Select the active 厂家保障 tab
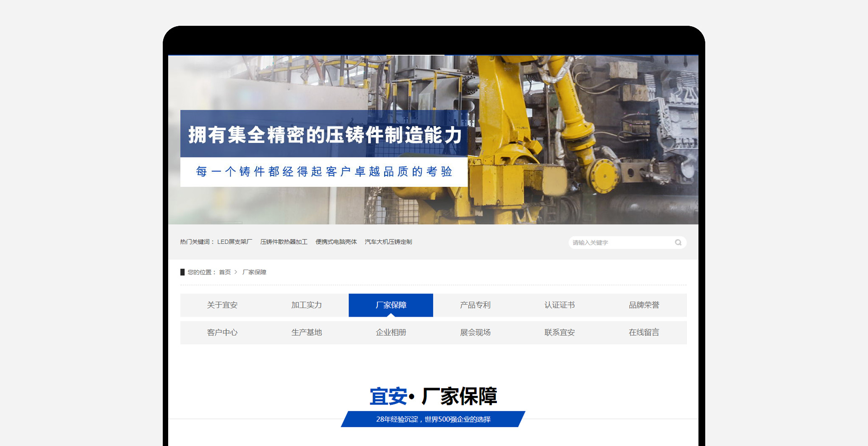Viewport: 868px width, 446px height. pyautogui.click(x=391, y=305)
